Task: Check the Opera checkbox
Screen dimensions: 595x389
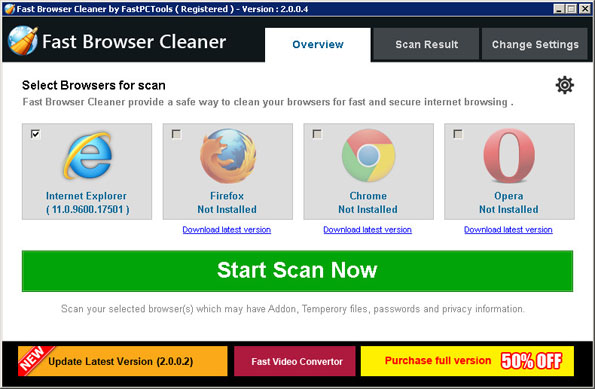Action: [458, 134]
